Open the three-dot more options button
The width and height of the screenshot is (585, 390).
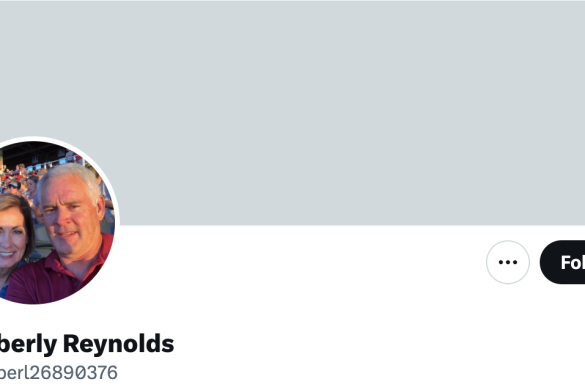pos(507,262)
